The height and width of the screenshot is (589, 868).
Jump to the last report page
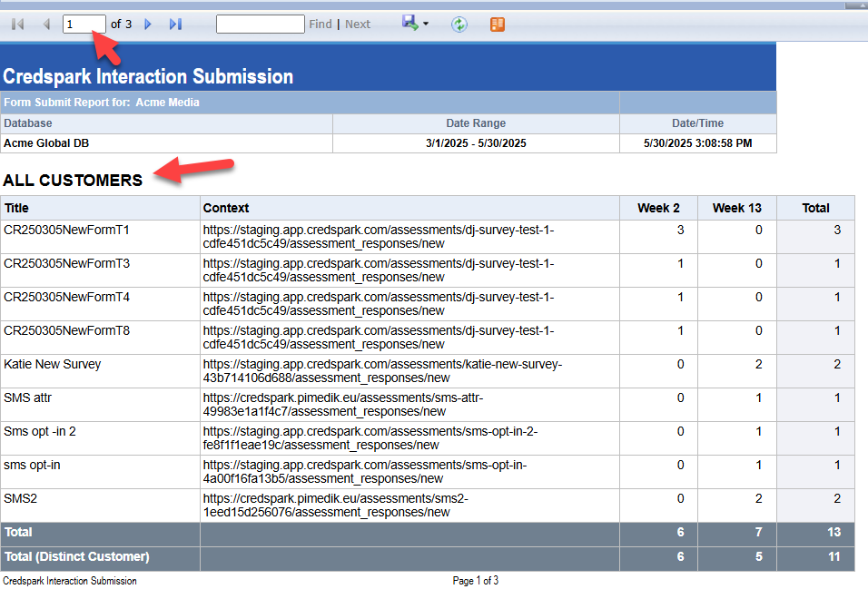(175, 25)
